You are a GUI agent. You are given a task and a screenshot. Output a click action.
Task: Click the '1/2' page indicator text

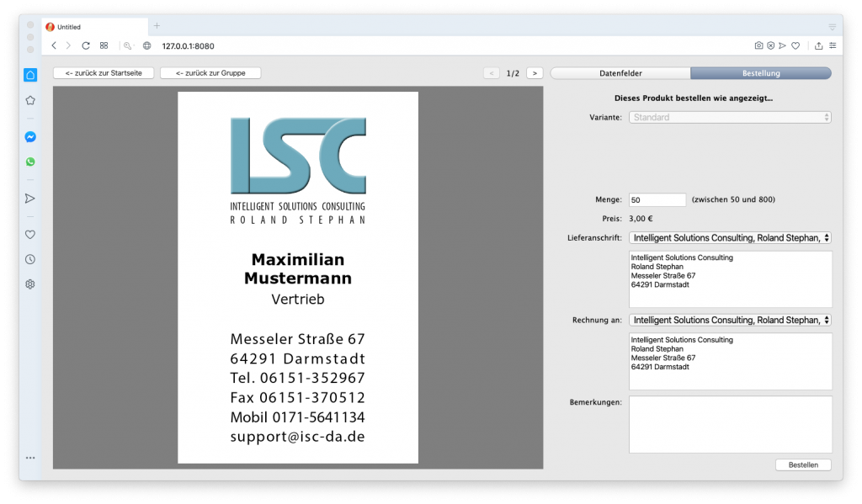(x=513, y=74)
